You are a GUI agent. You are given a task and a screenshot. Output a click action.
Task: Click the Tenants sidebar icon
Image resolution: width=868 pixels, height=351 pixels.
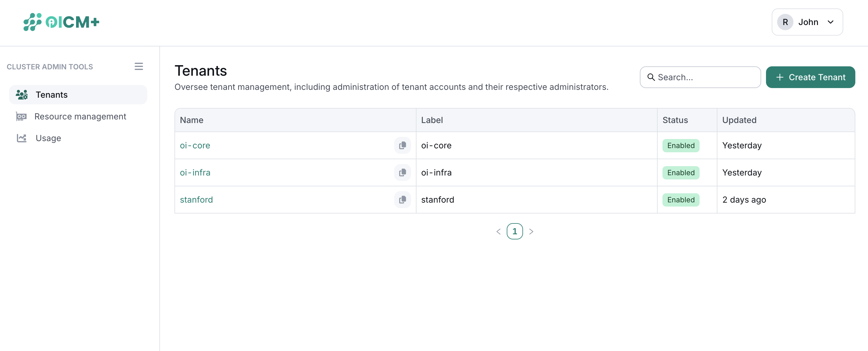click(x=22, y=95)
